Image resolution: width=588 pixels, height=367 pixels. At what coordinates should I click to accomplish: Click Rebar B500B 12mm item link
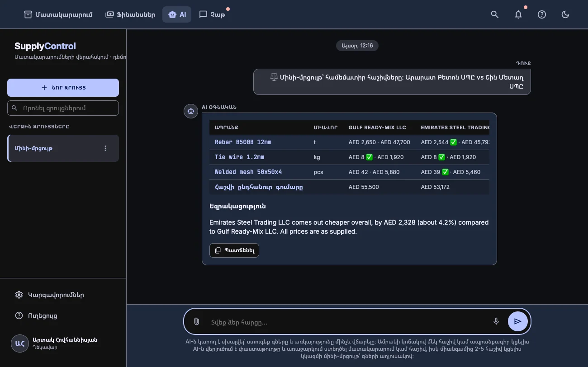coord(243,142)
